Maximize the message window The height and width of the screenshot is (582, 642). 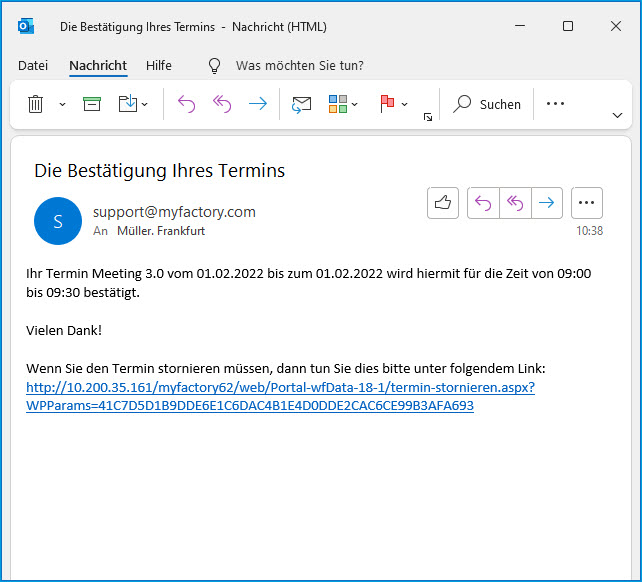pyautogui.click(x=568, y=26)
